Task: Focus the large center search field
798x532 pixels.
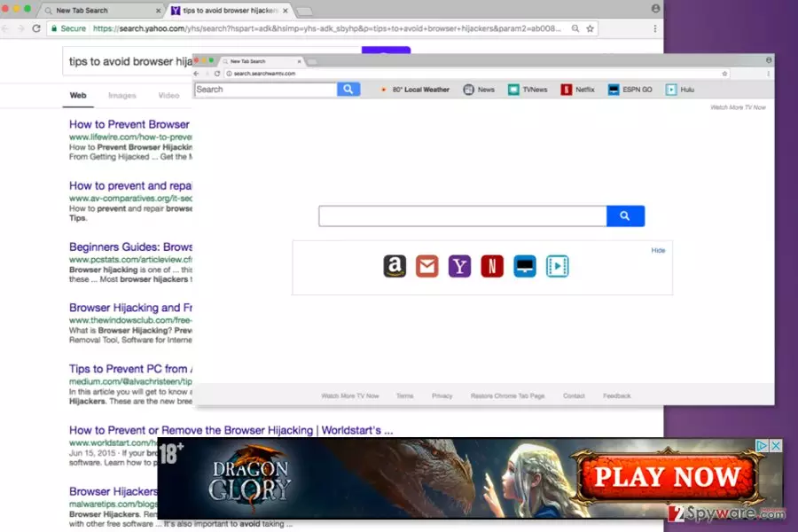Action: [x=463, y=215]
